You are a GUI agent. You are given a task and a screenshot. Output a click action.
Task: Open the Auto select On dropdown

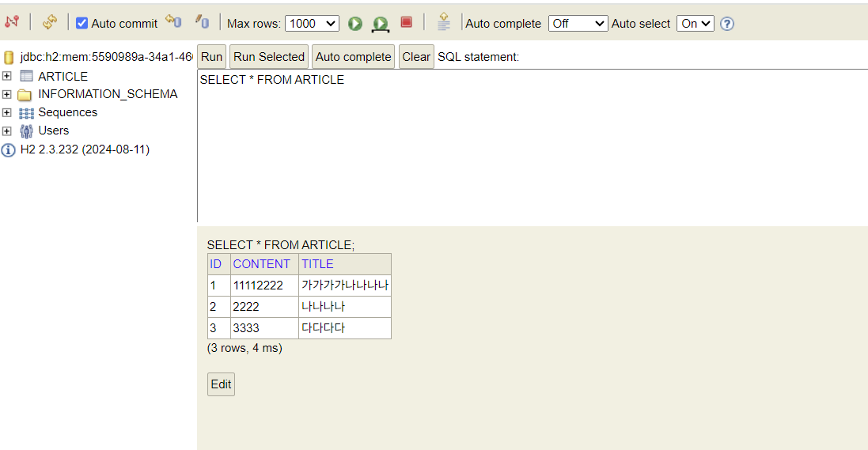point(696,23)
